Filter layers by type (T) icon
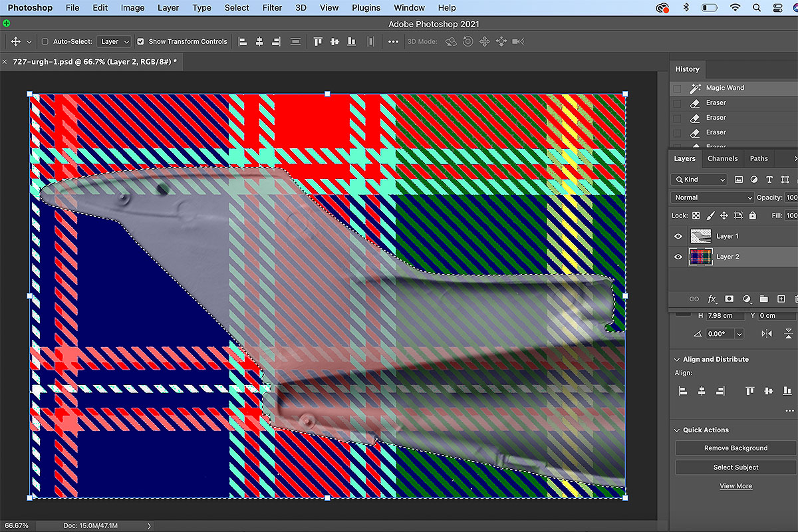This screenshot has width=798, height=532. [x=769, y=180]
